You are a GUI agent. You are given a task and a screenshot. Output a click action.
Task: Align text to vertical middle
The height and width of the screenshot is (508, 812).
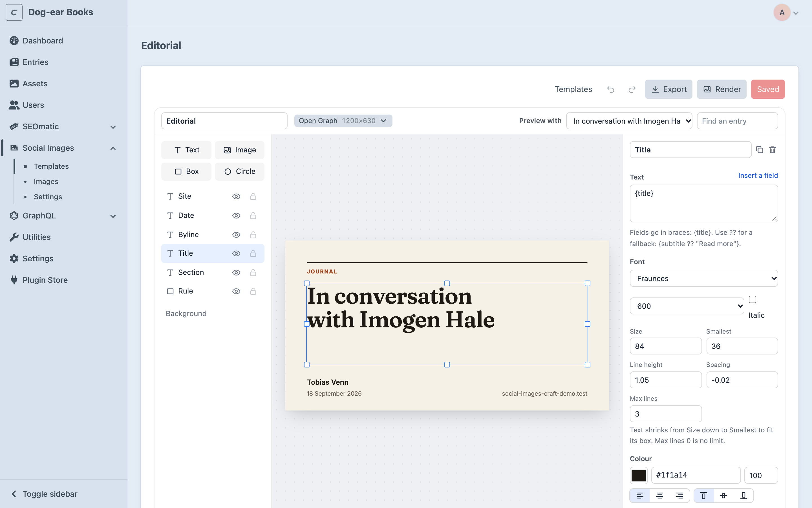[723, 495]
